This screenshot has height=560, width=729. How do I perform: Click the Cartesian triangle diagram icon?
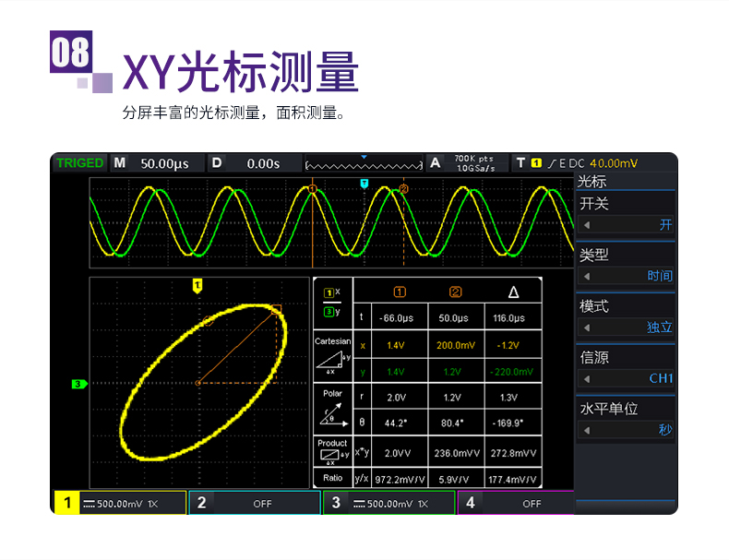coord(332,362)
